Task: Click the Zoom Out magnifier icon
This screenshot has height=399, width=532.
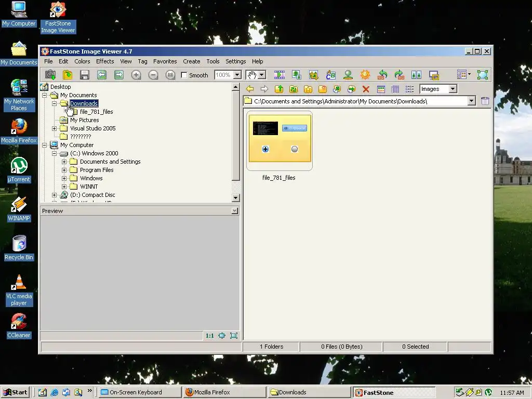Action: (x=153, y=75)
